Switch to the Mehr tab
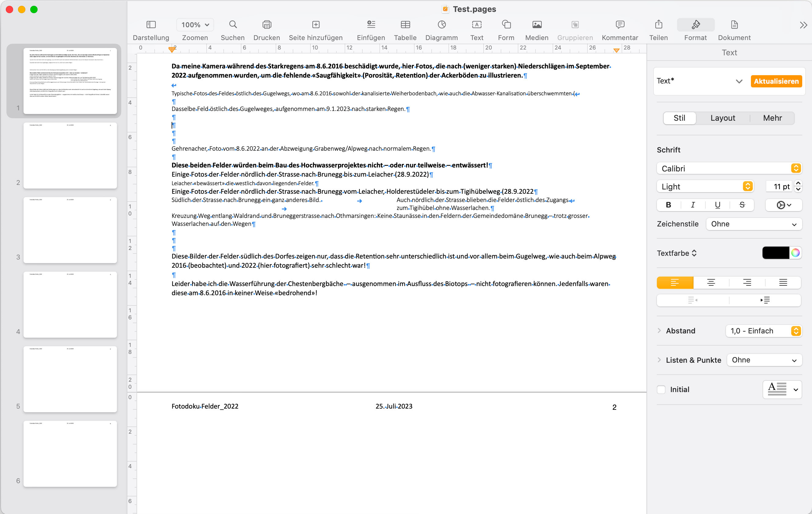 click(x=772, y=118)
